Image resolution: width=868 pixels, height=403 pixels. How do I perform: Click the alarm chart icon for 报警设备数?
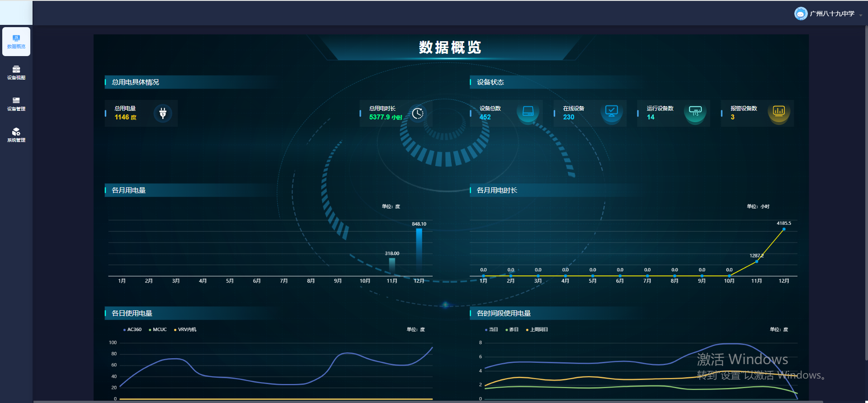(x=778, y=111)
